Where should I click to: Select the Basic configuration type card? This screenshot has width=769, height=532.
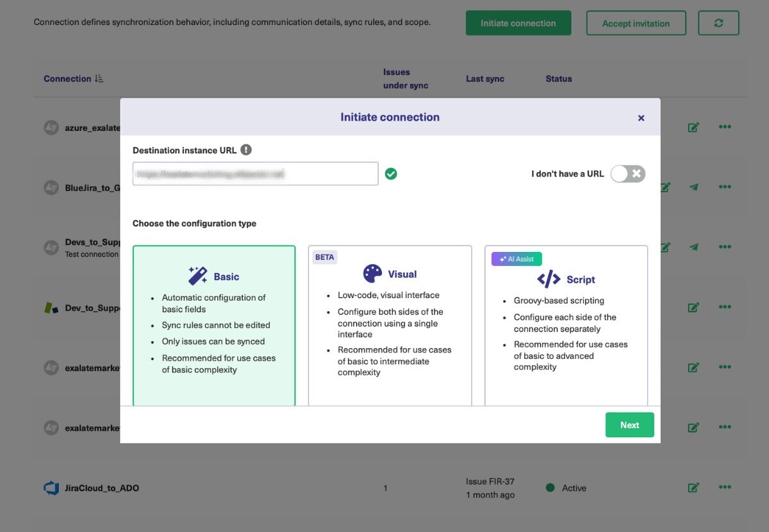(x=214, y=326)
